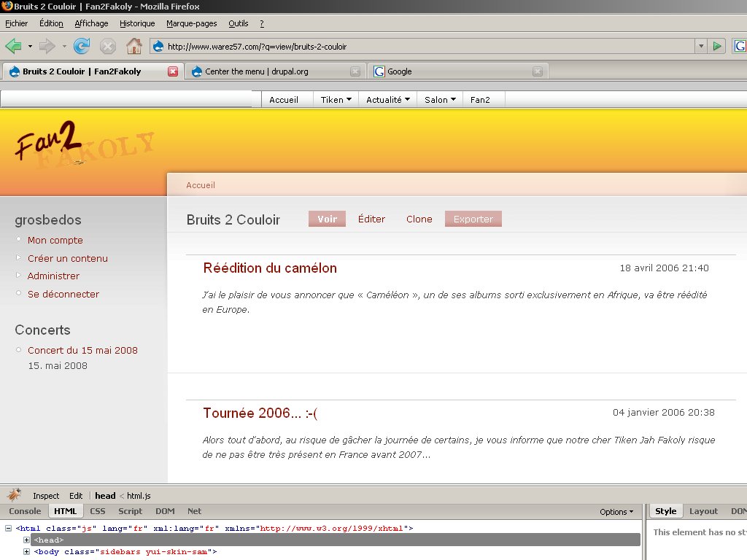Viewport: 747px width, 560px height.
Task: Expand the head node in HTML tree
Action: click(27, 540)
